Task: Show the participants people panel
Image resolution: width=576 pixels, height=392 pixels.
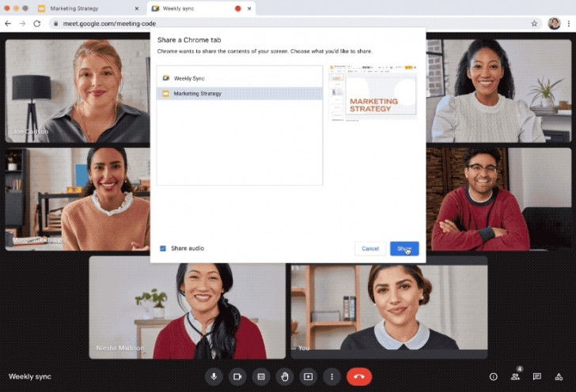Action: [x=515, y=377]
